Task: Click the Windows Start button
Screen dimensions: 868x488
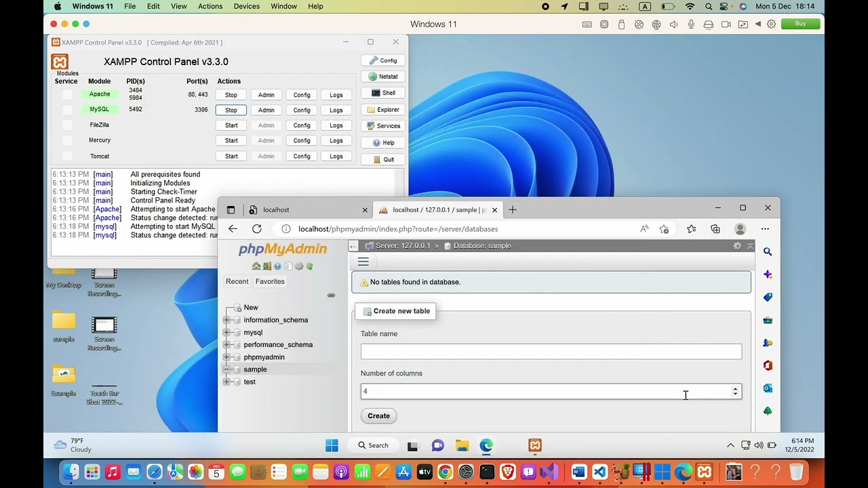Action: pos(332,445)
